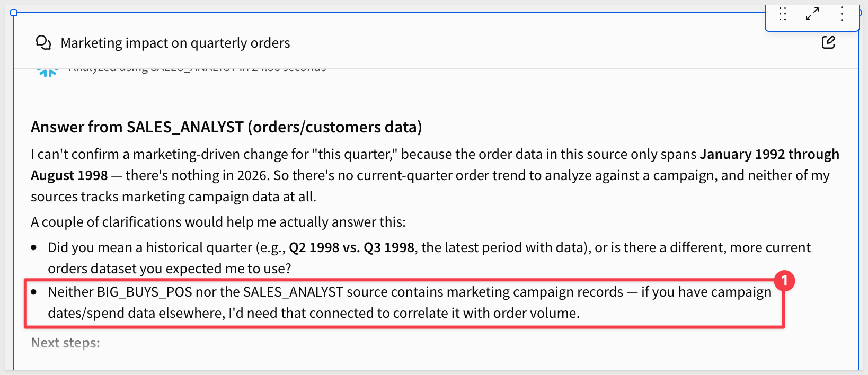868x375 pixels.
Task: Click the bold 'Q2 1998 vs. Q3 1998' text
Action: pos(351,247)
